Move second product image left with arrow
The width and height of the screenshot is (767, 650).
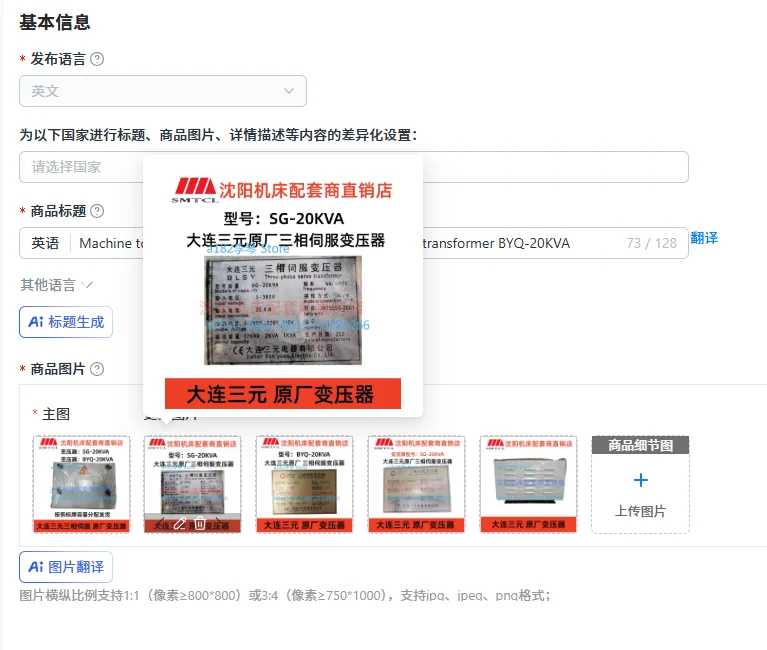point(160,523)
